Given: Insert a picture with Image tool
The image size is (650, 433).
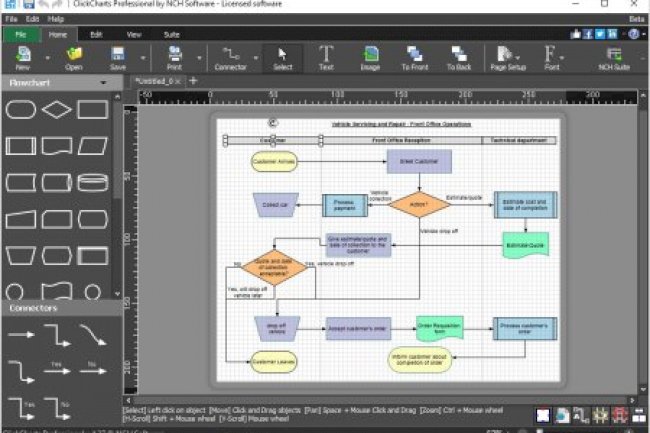Looking at the screenshot, I should [x=370, y=58].
